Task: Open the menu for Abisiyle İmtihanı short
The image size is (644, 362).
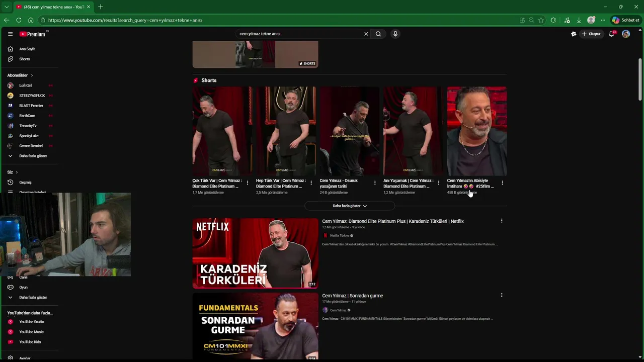Action: 502,183
